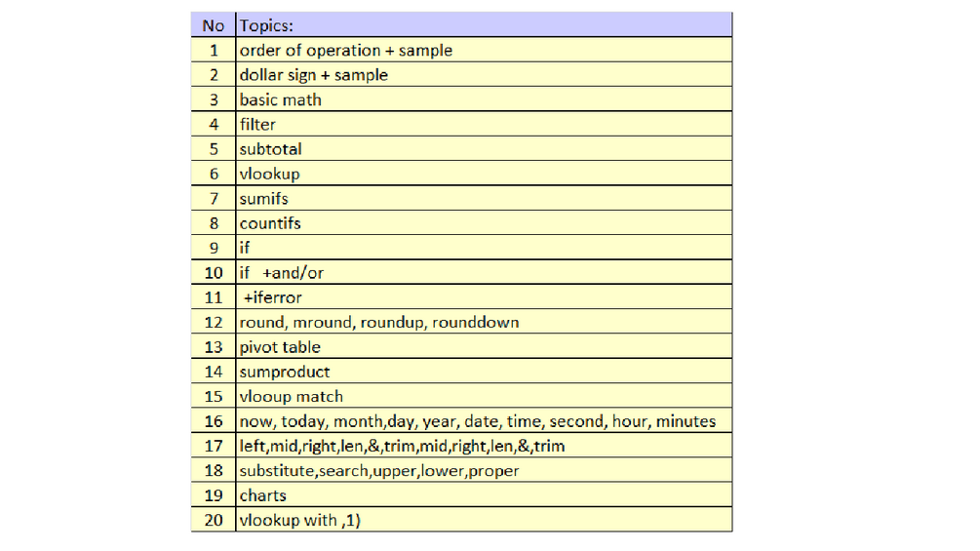Click the 'vlookup with ,1)' cell
This screenshot has height=551, width=980.
click(x=484, y=520)
